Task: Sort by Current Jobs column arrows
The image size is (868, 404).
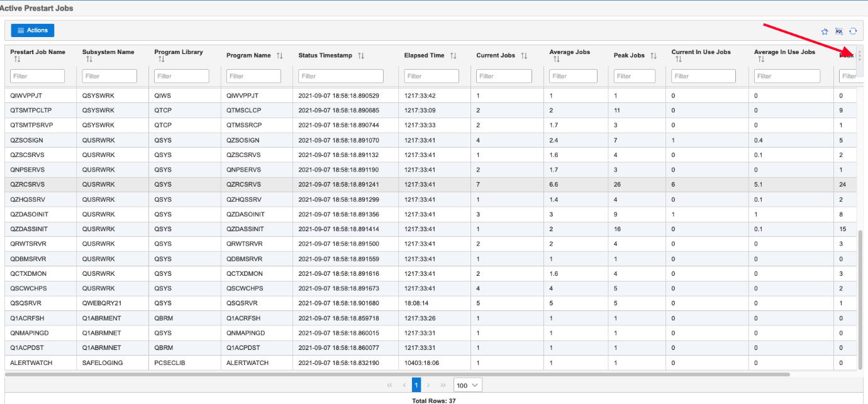Action: coord(524,56)
